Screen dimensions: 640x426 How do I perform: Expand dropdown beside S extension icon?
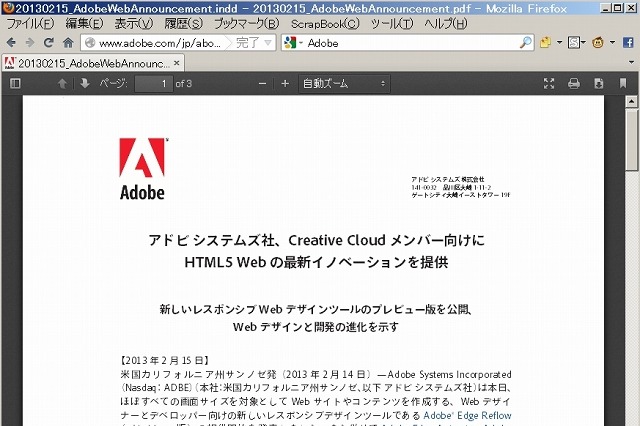[583, 42]
